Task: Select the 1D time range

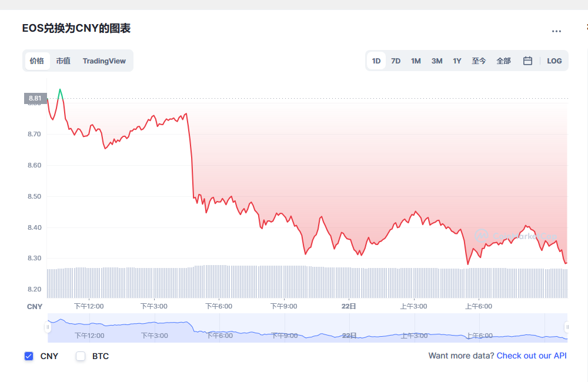Action: click(x=376, y=61)
